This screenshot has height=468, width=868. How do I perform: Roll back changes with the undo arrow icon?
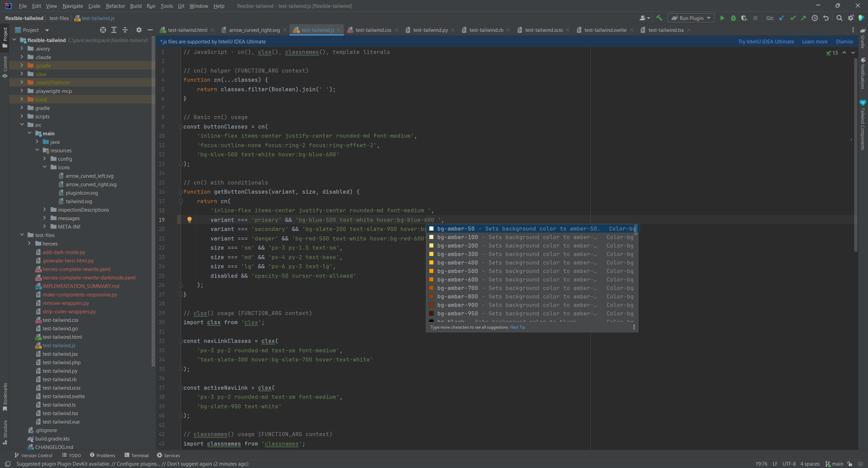(826, 18)
